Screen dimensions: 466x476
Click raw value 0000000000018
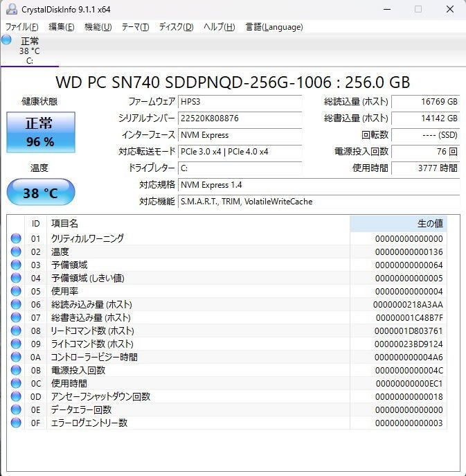(409, 397)
